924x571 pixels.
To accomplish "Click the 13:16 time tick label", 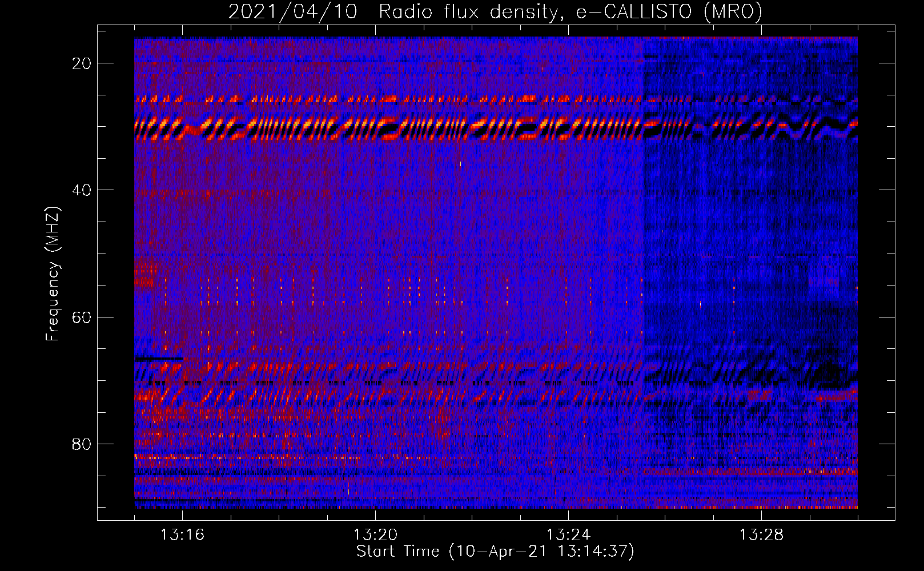I will pos(182,535).
